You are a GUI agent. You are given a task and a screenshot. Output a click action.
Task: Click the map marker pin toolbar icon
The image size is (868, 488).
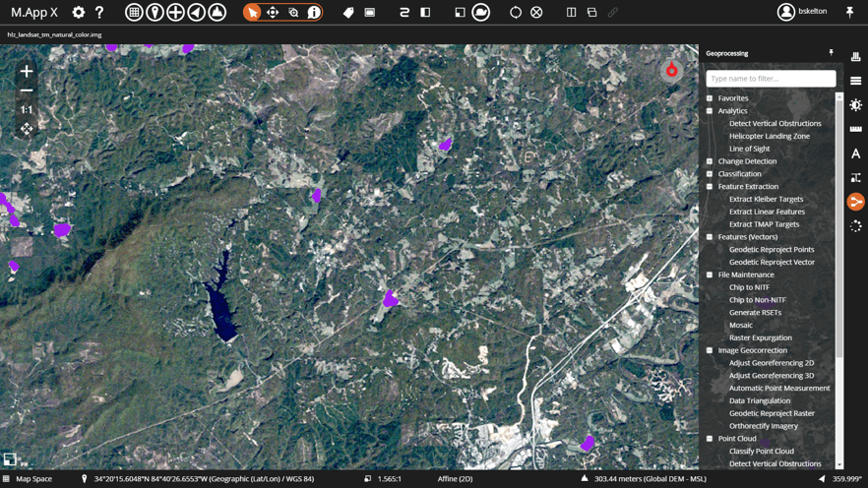click(155, 12)
